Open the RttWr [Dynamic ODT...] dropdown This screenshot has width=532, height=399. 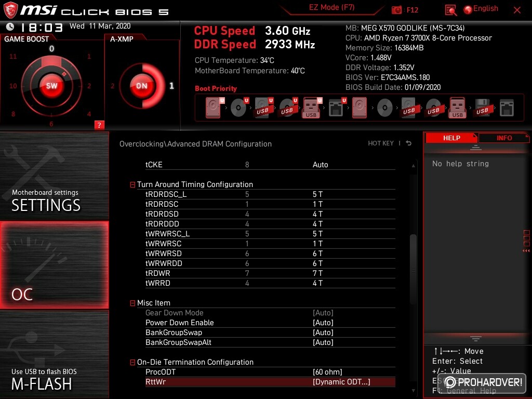(x=341, y=382)
